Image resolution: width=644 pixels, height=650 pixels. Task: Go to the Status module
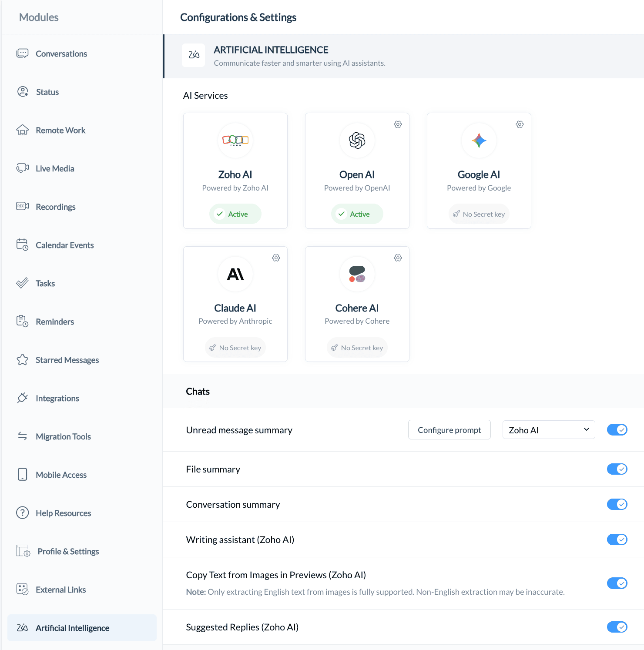click(x=82, y=92)
